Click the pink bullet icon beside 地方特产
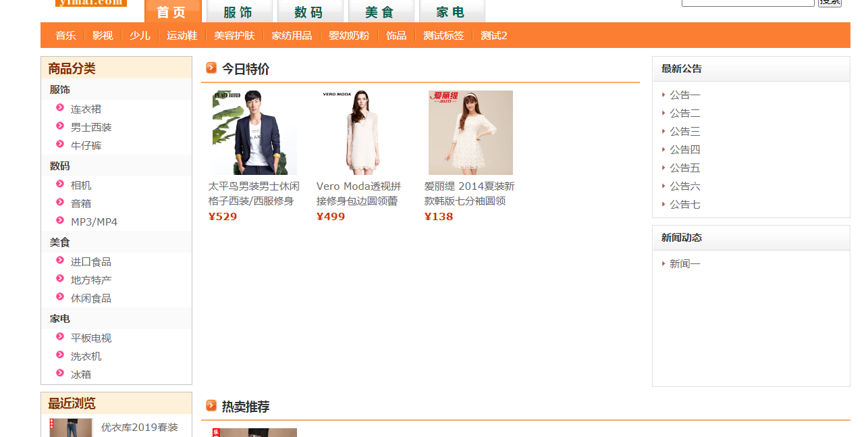Screen dimensions: 868x437 (x=60, y=278)
